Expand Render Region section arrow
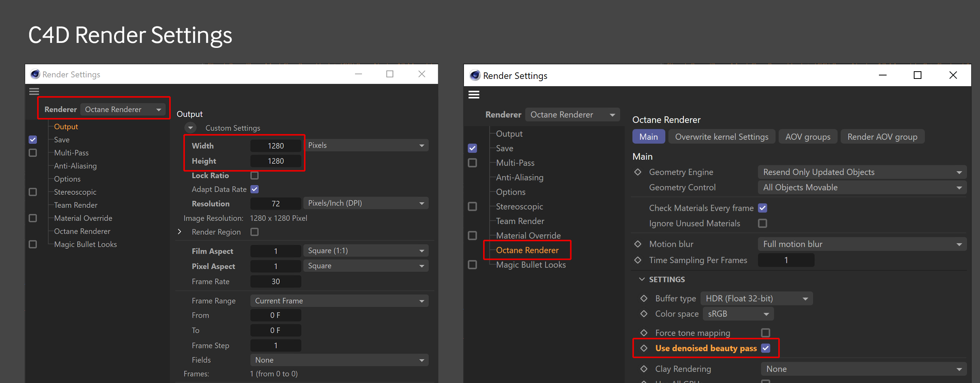Viewport: 980px width, 383px height. coord(180,232)
